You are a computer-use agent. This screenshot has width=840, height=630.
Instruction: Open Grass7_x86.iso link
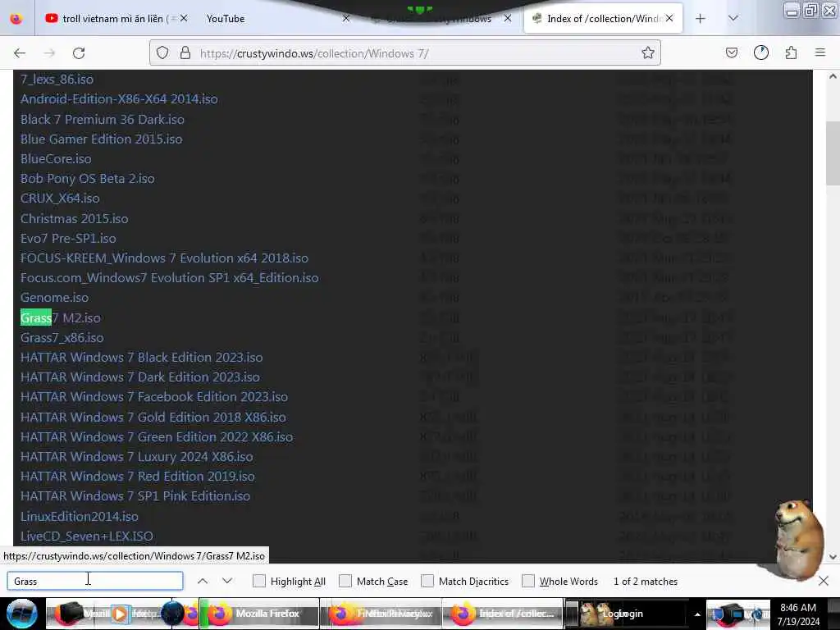[62, 338]
